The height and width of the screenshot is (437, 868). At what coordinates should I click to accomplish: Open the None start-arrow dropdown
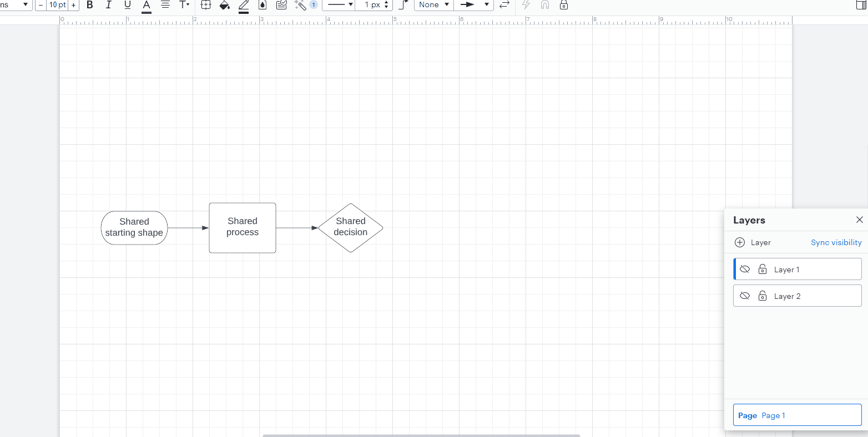434,4
